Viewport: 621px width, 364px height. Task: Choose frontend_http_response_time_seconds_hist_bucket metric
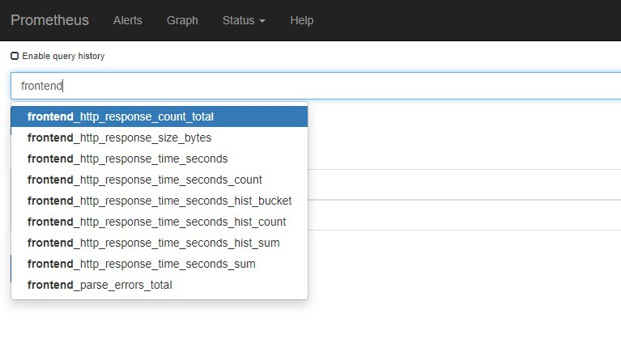tap(159, 201)
